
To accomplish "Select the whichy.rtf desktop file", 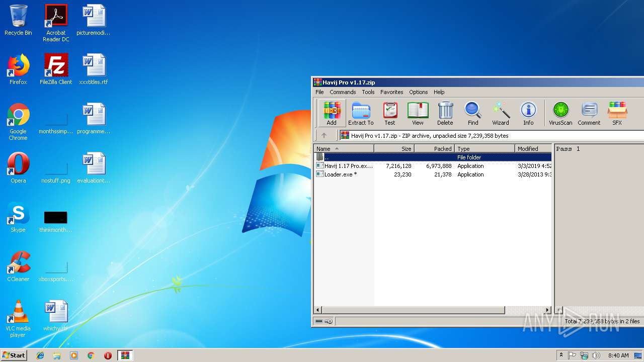I will coord(56,316).
